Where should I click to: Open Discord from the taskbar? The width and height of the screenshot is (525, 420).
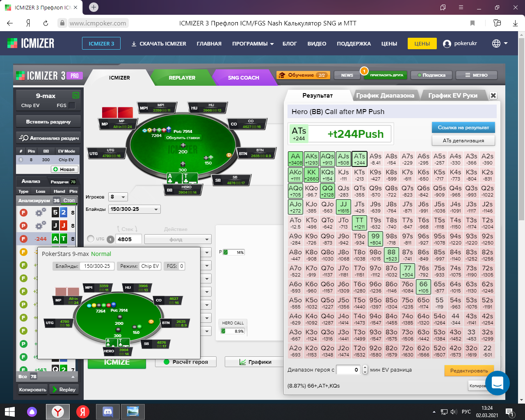[108, 412]
